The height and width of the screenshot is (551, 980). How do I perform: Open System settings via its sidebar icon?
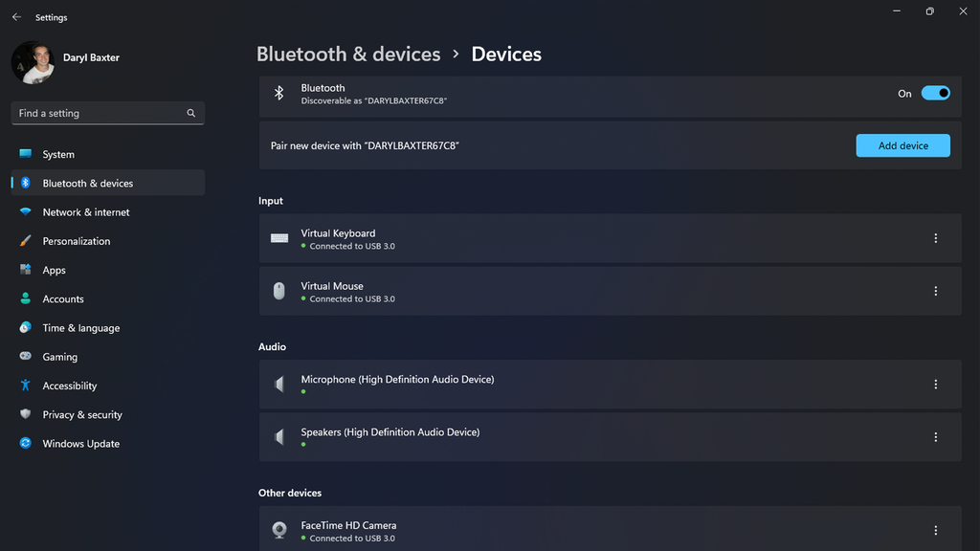click(x=25, y=154)
